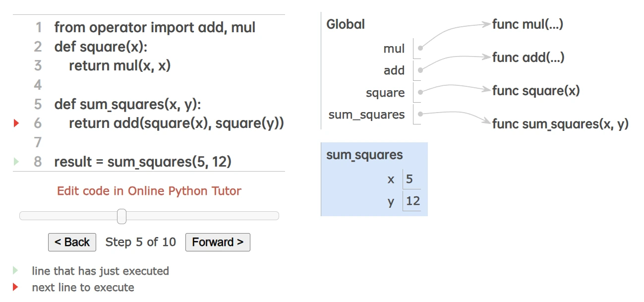Click the green arrow in the legend
The height and width of the screenshot is (302, 644).
(x=15, y=271)
